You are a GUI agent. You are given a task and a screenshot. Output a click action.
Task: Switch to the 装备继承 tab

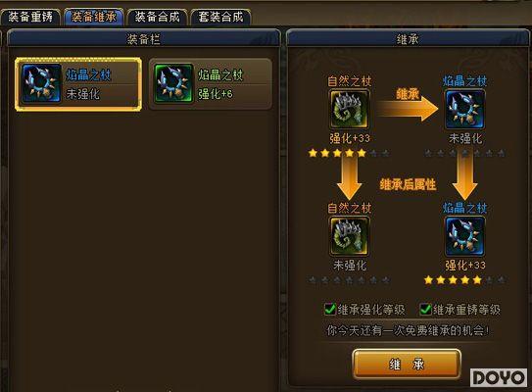tap(94, 17)
